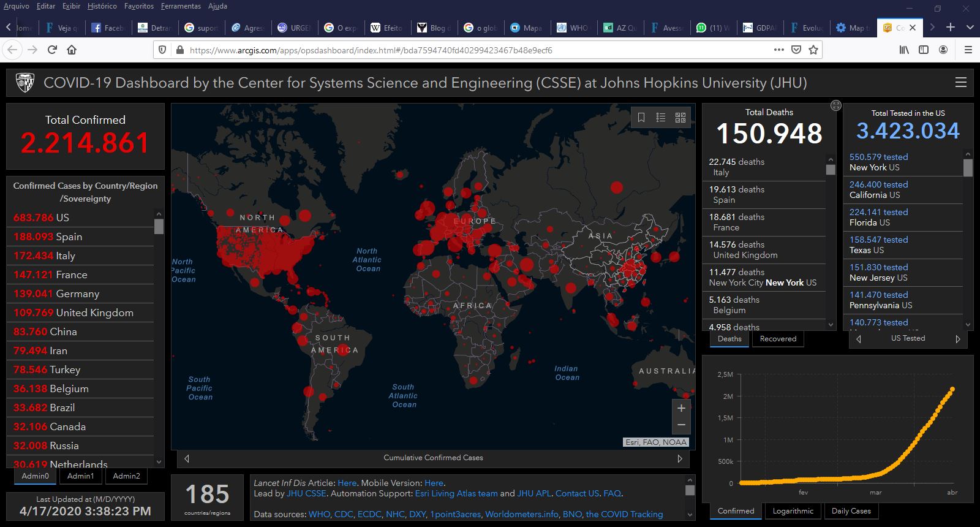Screen dimensions: 980x527
Task: Select the Admin0 tab
Action: pos(36,476)
